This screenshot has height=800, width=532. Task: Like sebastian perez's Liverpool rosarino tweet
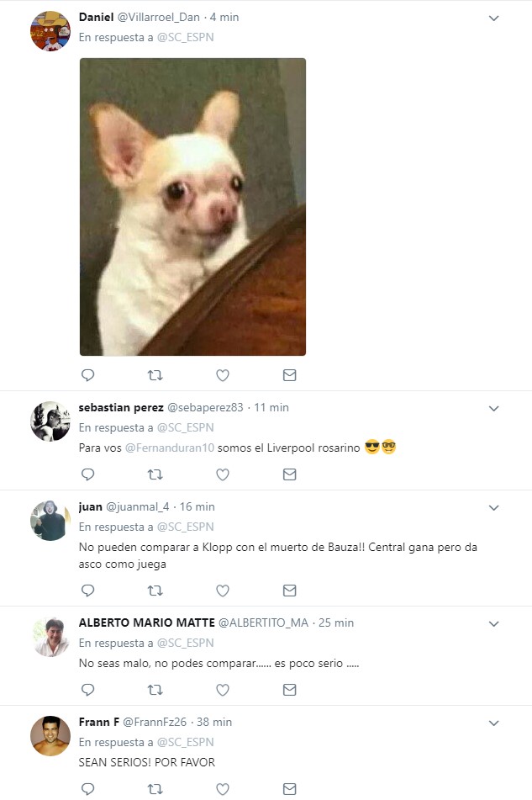[223, 474]
